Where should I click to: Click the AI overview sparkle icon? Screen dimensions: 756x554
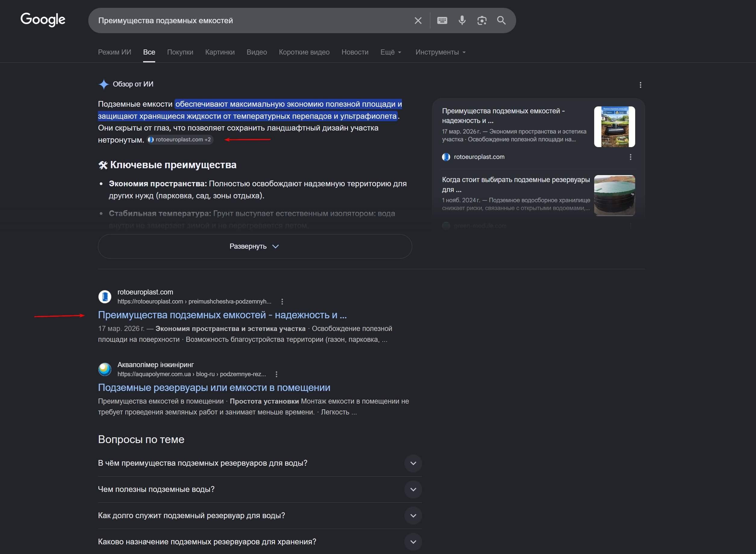[104, 84]
